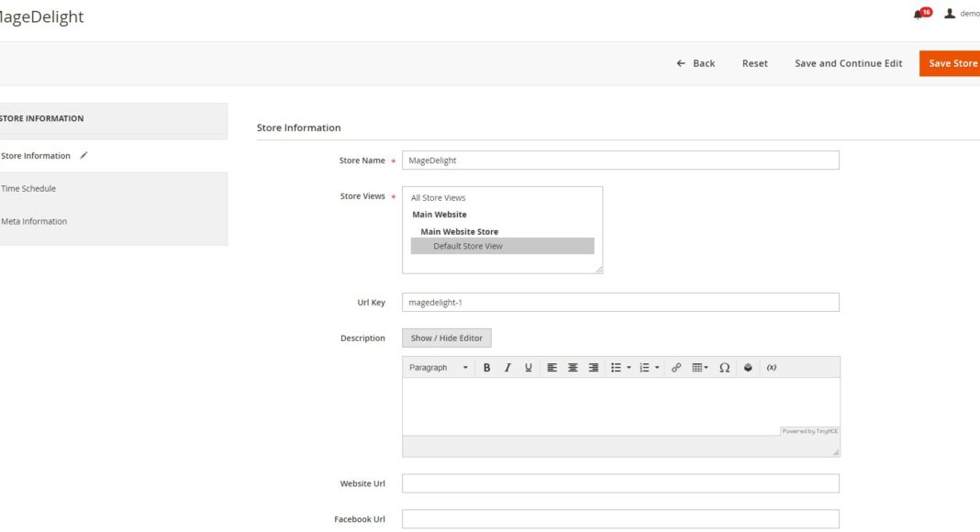980x532 pixels.
Task: Insert a link using the chain icon
Action: tap(676, 368)
